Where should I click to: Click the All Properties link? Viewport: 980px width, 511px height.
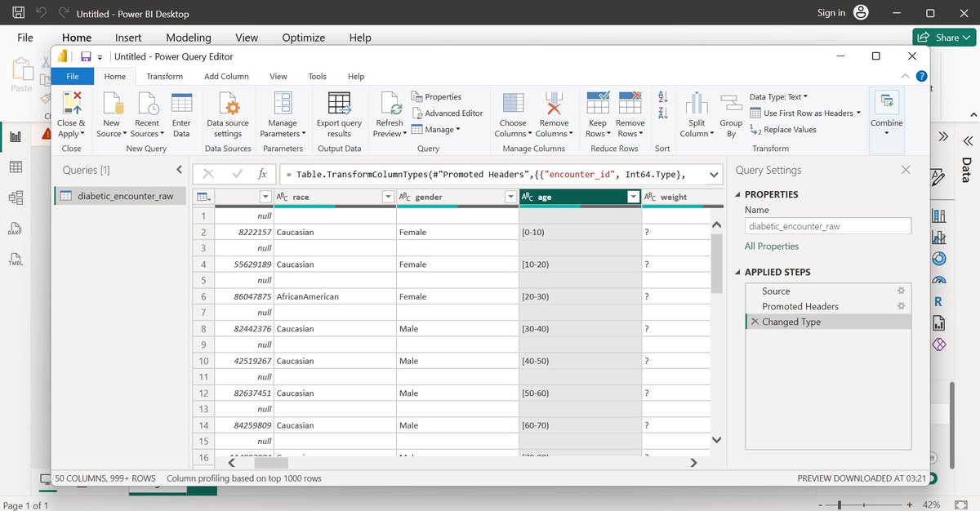pos(772,246)
